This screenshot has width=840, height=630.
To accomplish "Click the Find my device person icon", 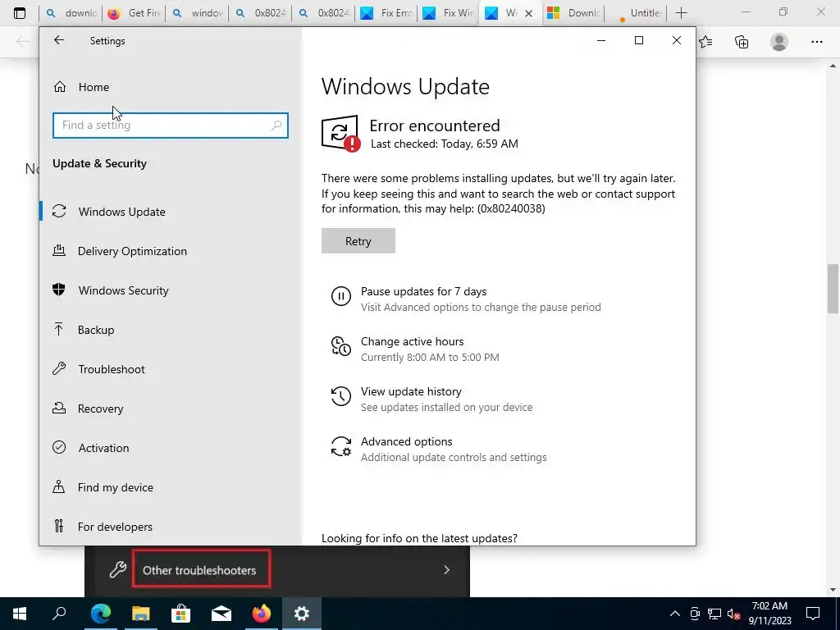I will [59, 486].
